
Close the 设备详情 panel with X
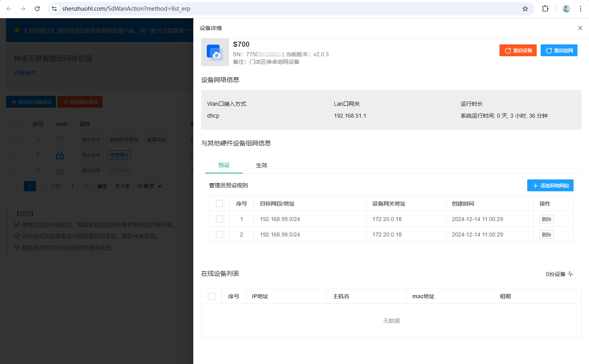pyautogui.click(x=580, y=28)
